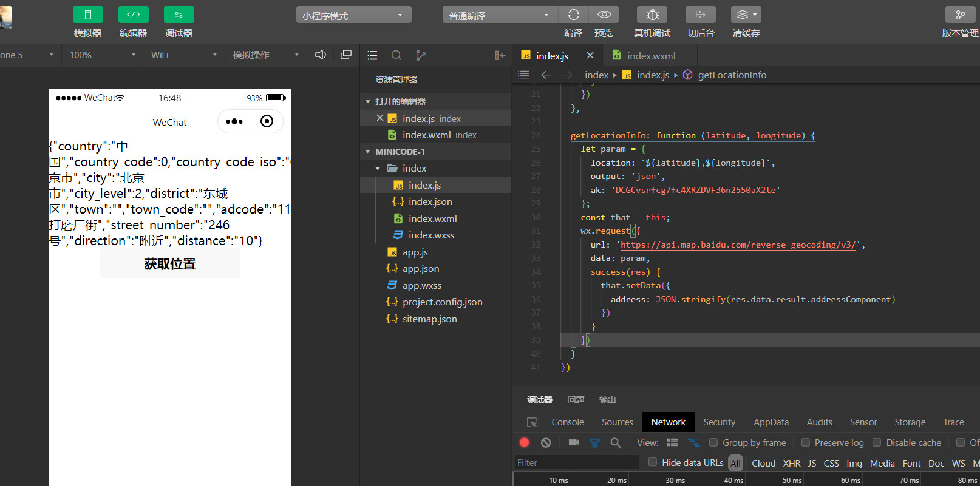The image size is (980, 486).
Task: Open the WiFi network type dropdown
Action: coord(184,55)
